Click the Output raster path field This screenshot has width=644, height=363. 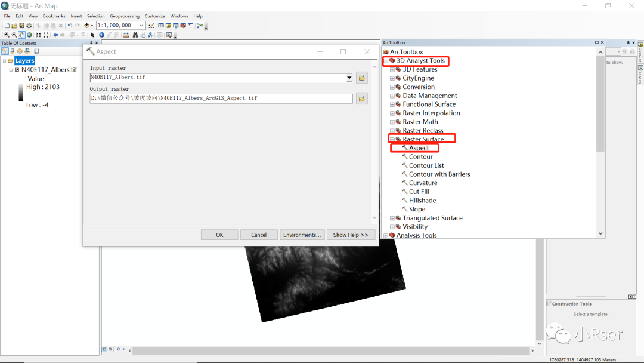coord(221,99)
